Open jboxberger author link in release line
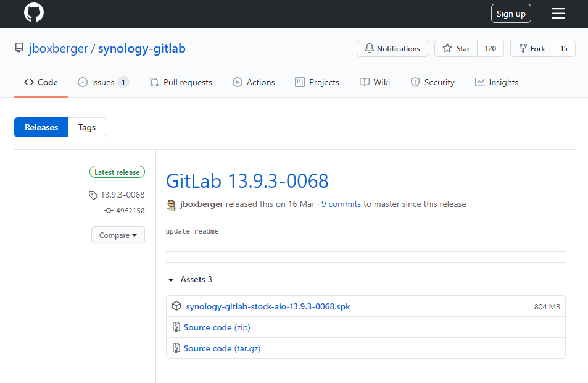This screenshot has height=383, width=588. click(202, 204)
